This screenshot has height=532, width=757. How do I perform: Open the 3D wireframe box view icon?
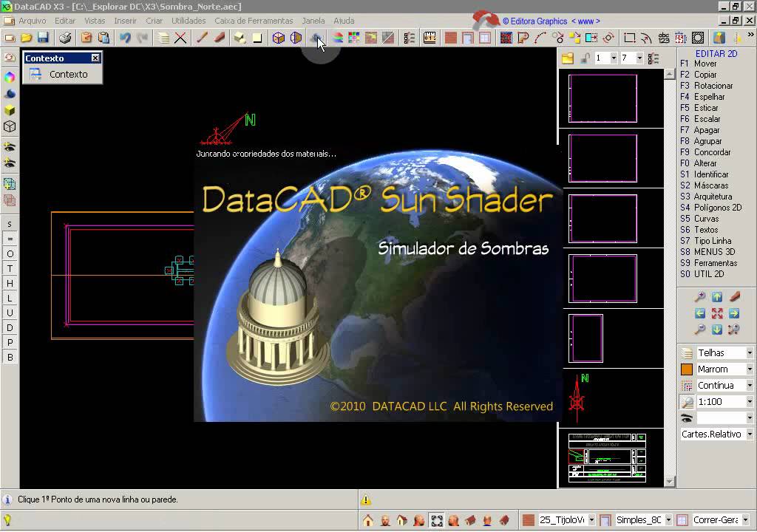[x=279, y=38]
